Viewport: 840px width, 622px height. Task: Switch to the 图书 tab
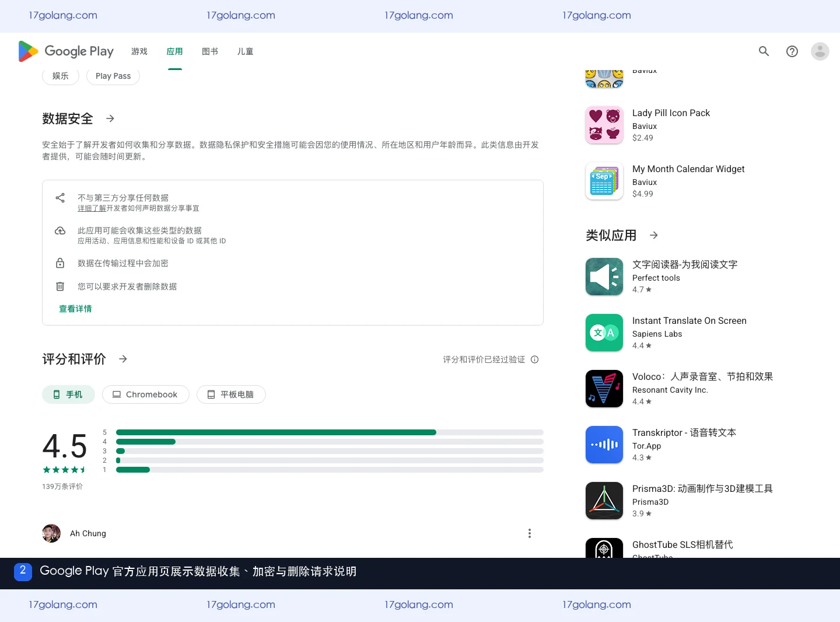[210, 51]
